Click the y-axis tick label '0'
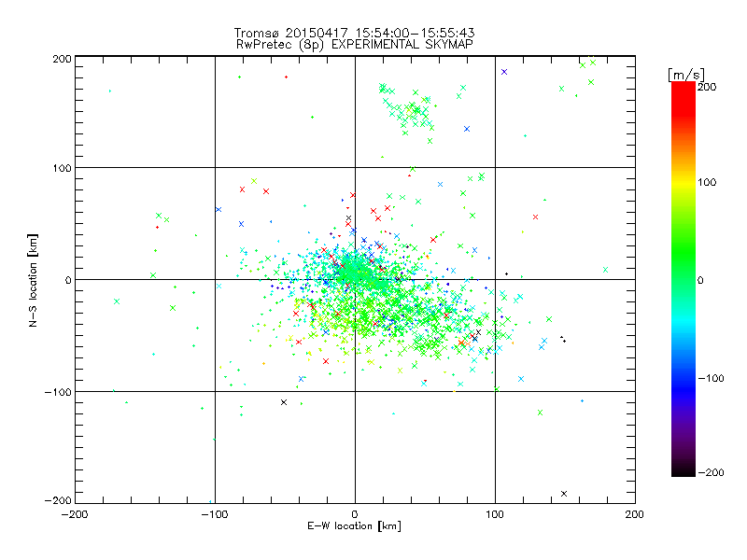This screenshot has height=560, width=747. (x=68, y=280)
